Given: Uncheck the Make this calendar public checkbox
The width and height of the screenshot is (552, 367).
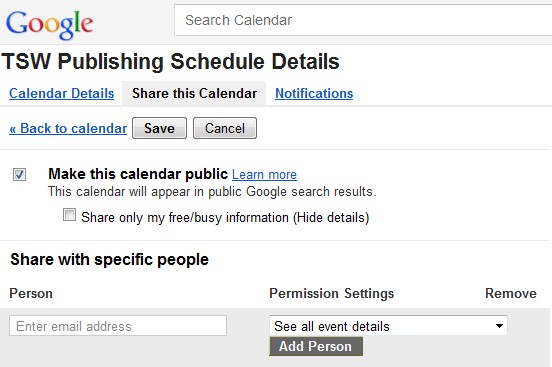Looking at the screenshot, I should point(19,174).
